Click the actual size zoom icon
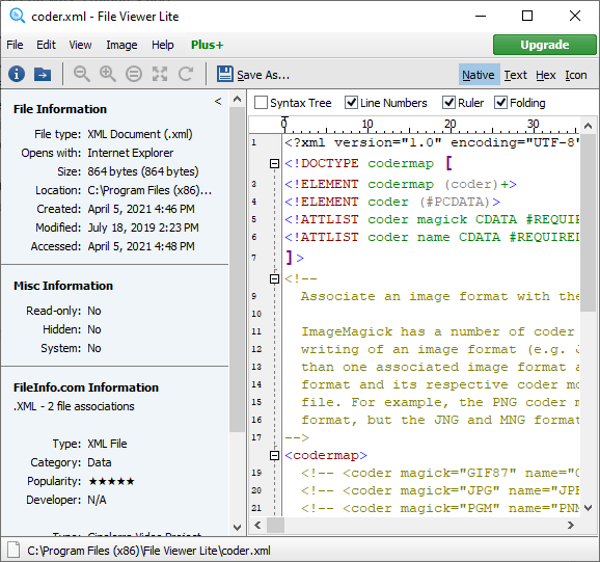 pyautogui.click(x=134, y=74)
